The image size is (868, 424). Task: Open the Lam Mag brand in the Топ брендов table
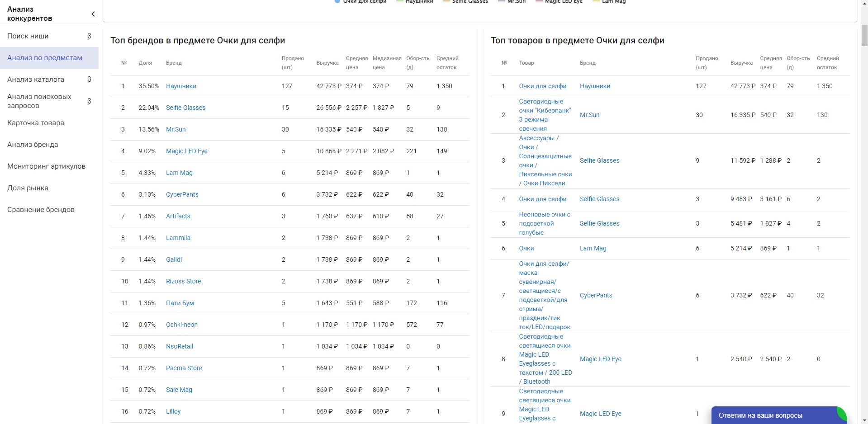coord(179,173)
